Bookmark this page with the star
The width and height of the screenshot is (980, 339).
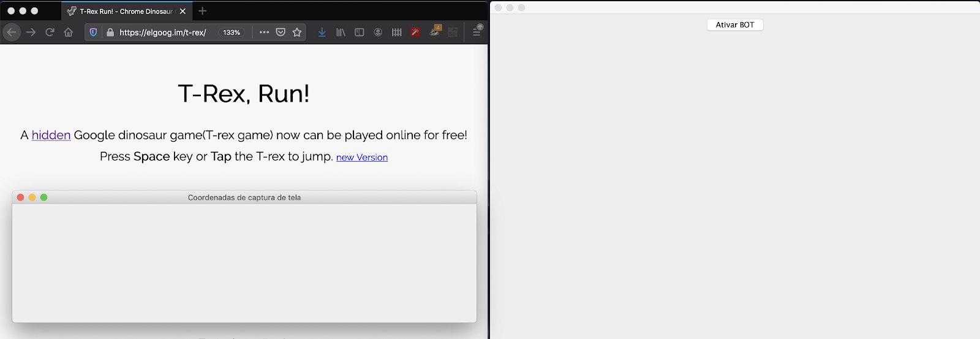[297, 32]
